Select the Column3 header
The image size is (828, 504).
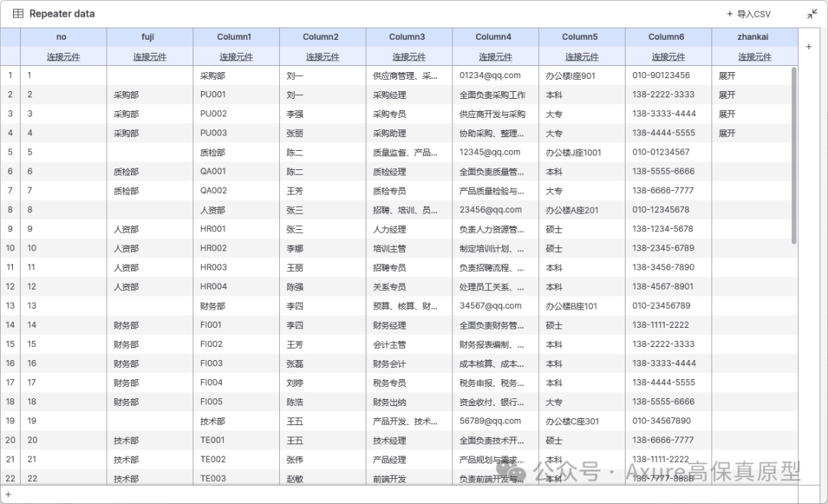(x=409, y=37)
